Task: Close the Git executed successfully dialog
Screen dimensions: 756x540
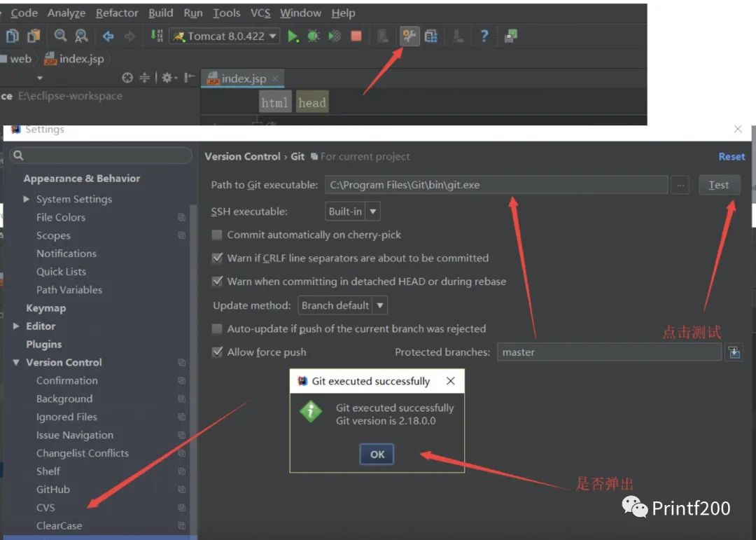Action: click(x=450, y=381)
